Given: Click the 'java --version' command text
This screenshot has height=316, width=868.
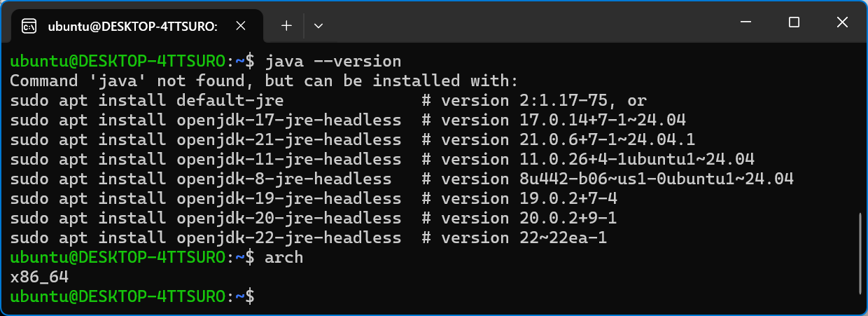Looking at the screenshot, I should click(x=333, y=61).
